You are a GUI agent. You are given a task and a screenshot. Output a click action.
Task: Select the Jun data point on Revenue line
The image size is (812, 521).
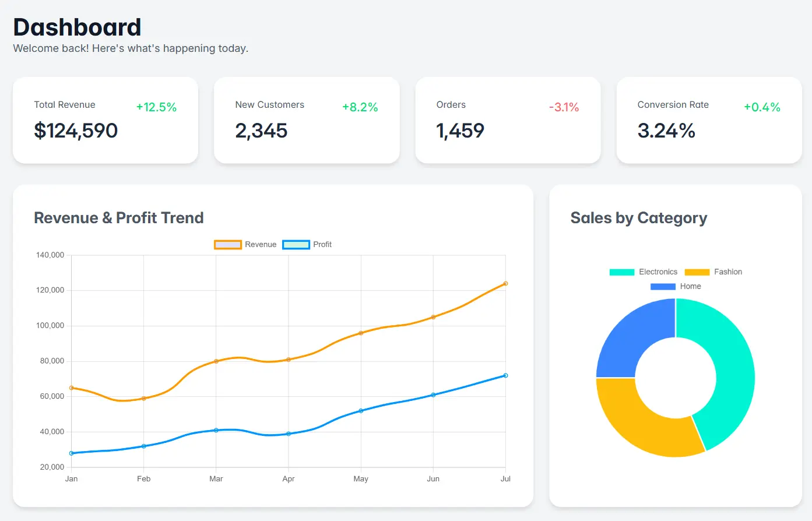(x=433, y=317)
